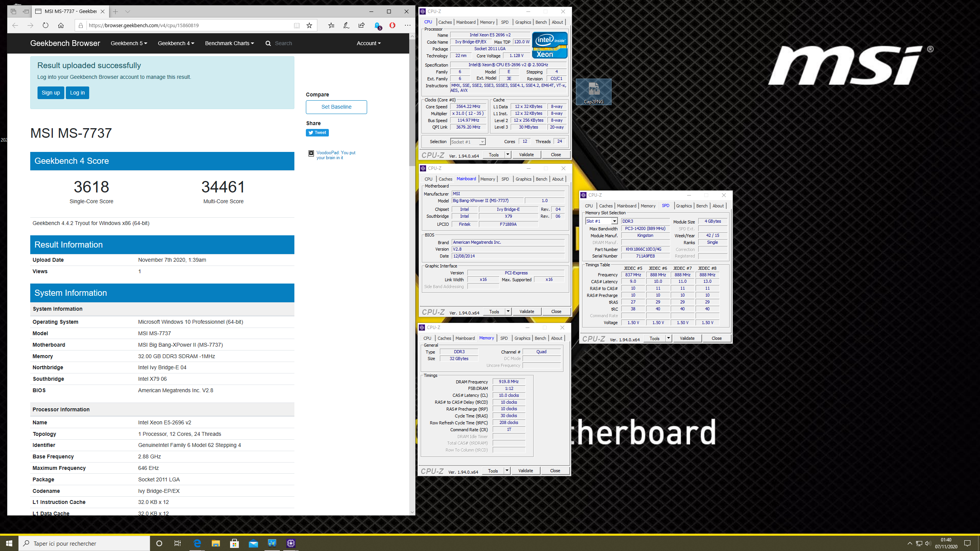The image size is (980, 551).
Task: Click the Windows taskbar search box
Action: click(84, 543)
